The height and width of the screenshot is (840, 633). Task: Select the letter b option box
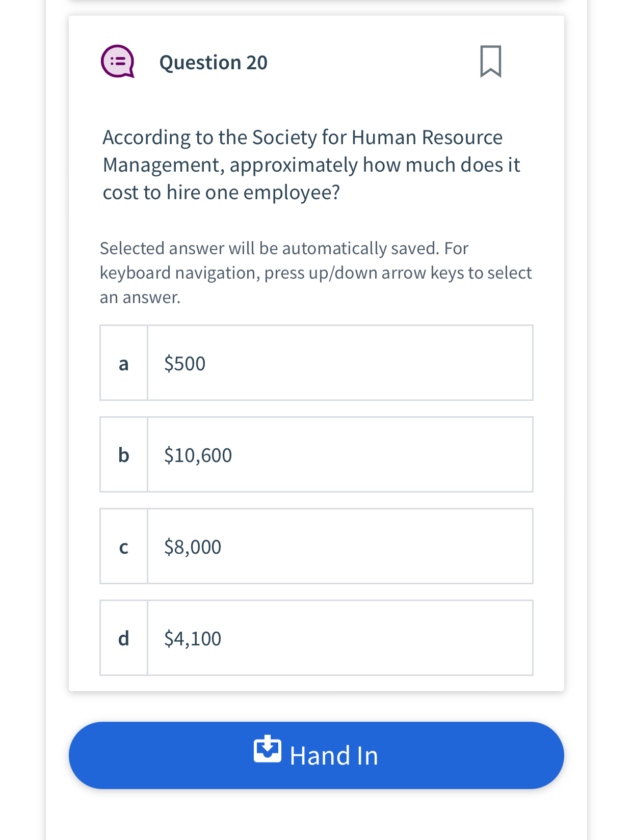coord(124,455)
